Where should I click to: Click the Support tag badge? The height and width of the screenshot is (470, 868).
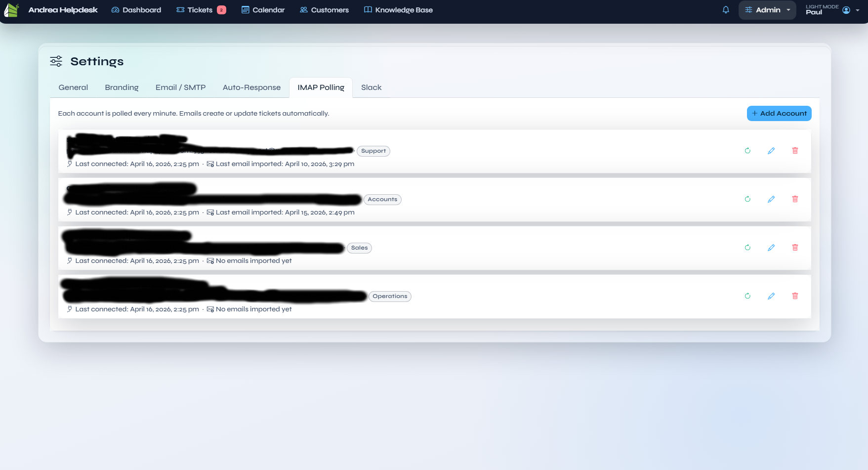tap(373, 151)
